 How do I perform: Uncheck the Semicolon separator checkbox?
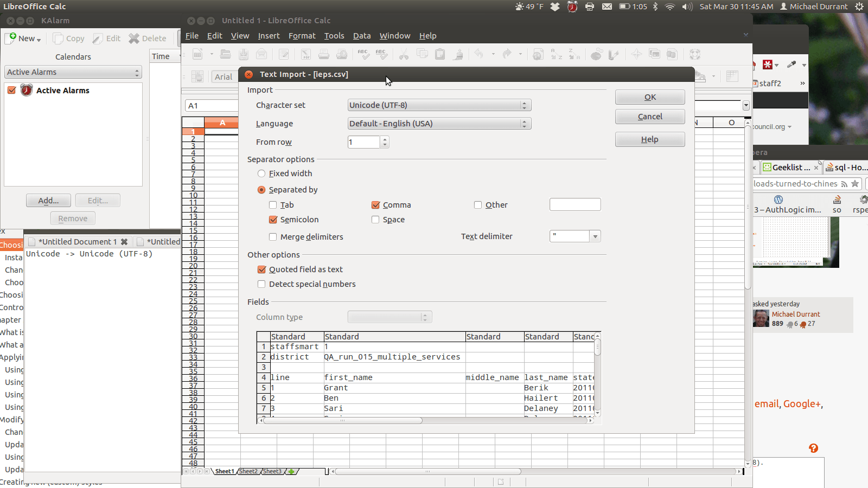(x=273, y=220)
